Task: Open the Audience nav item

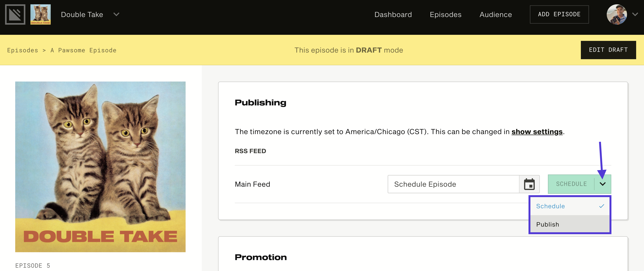Action: tap(496, 14)
